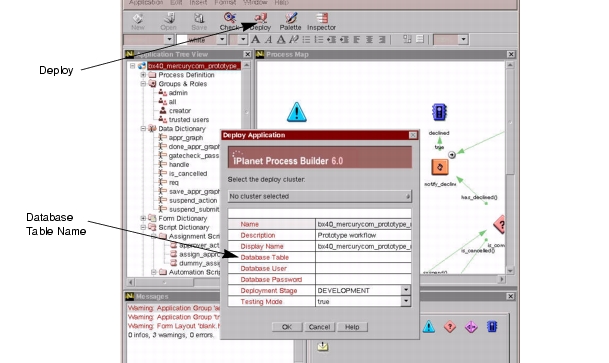Select the trusted users group
Viewport: 609px width, 363px height.
click(189, 120)
